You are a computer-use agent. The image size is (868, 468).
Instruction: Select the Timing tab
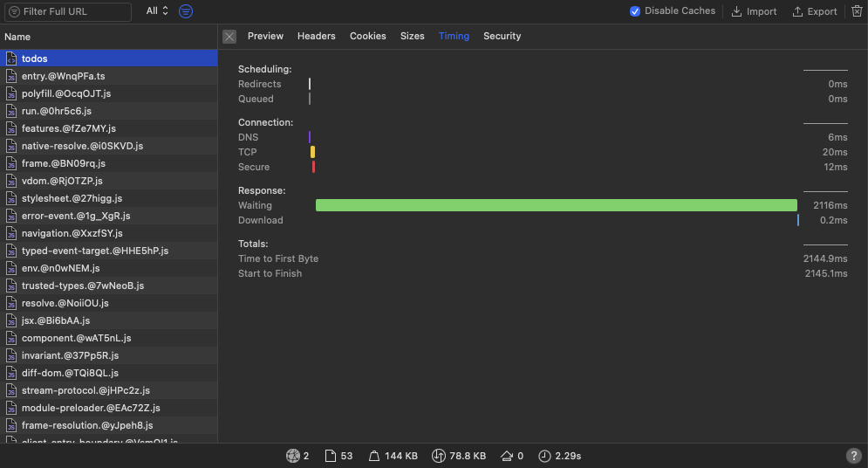[x=454, y=36]
